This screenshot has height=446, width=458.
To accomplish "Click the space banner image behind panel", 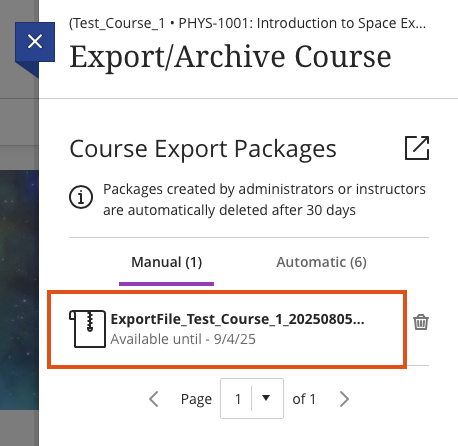I will tap(19, 290).
